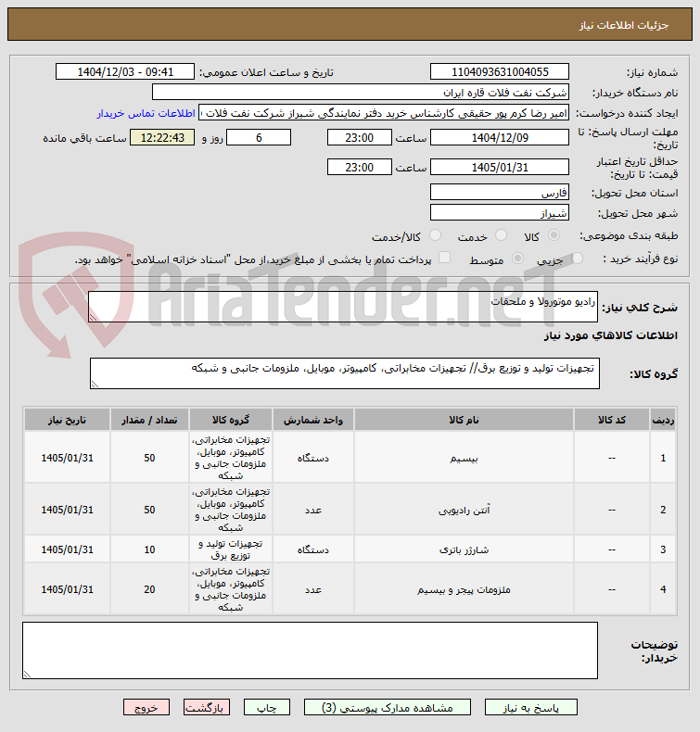700x732 pixels.
Task: Click the buyer notes 'توضیحات خریدار' textarea
Action: click(310, 650)
